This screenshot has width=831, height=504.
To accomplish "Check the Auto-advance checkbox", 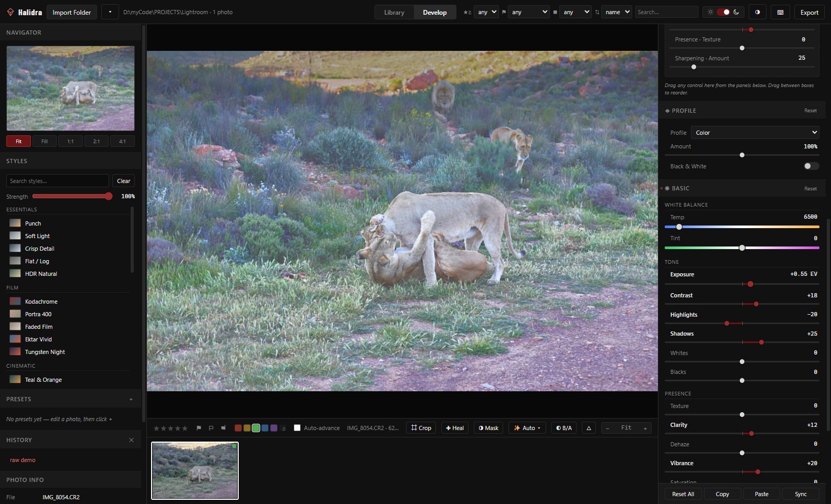I will [297, 428].
